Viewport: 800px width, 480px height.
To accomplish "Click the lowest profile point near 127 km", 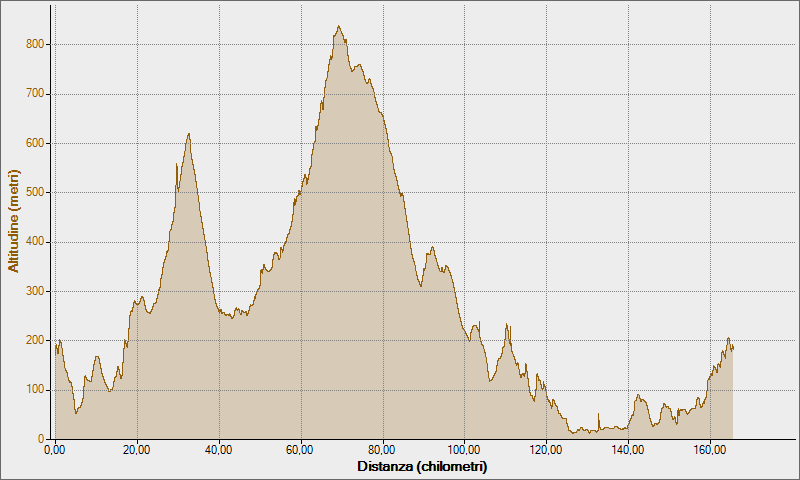I will click(x=573, y=433).
